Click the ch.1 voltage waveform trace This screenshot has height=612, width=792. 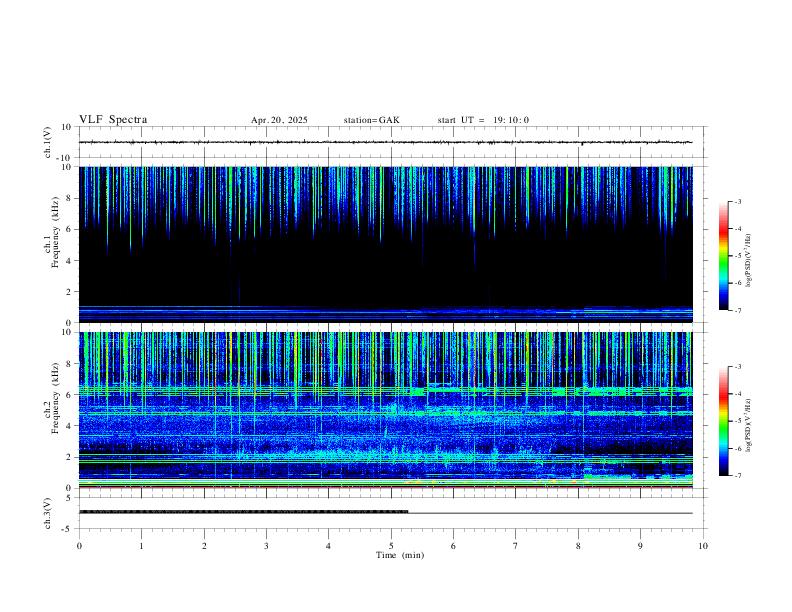coord(385,142)
